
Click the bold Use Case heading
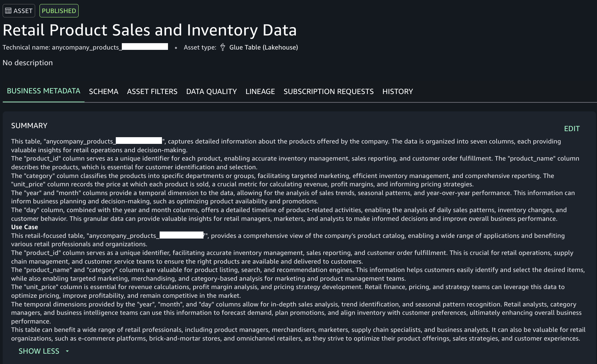(24, 227)
